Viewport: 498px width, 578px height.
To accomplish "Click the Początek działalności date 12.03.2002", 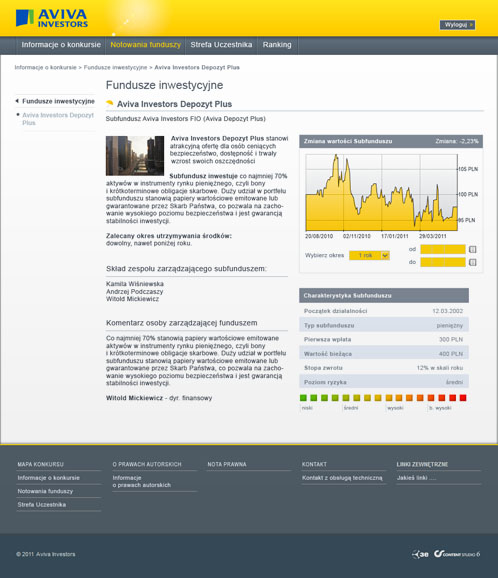I will coord(447,311).
